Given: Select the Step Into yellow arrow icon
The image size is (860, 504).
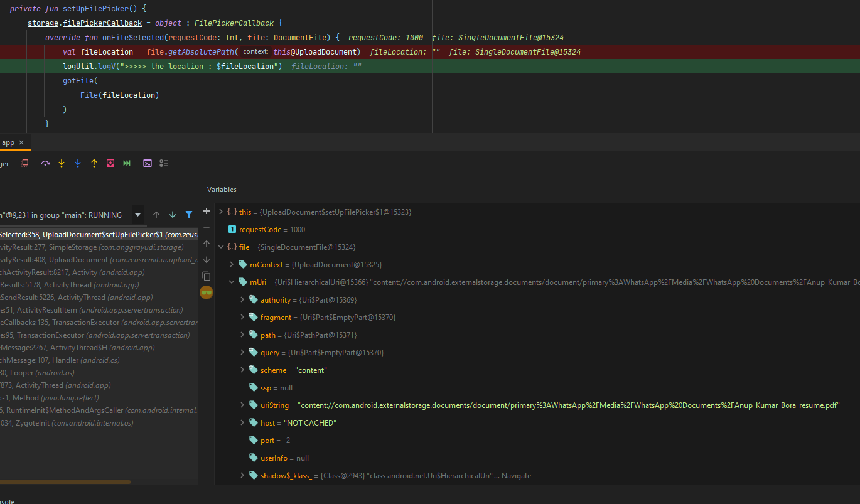Looking at the screenshot, I should coord(61,163).
